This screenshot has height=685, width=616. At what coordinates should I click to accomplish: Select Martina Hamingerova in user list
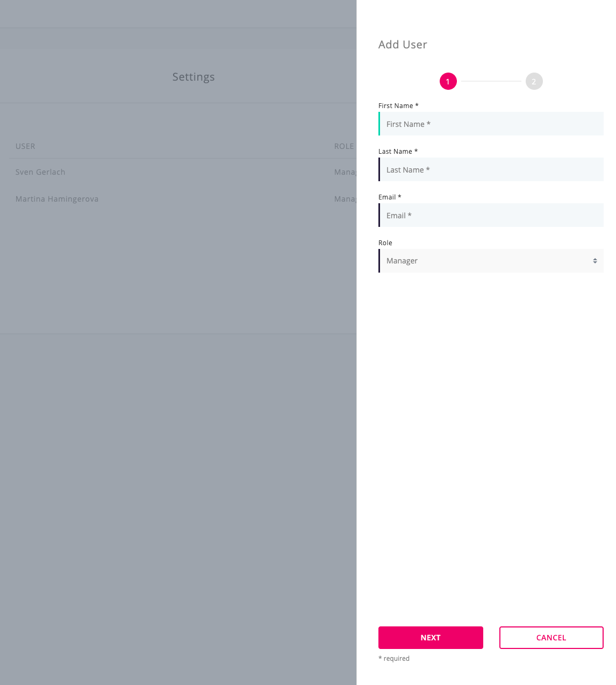coord(57,199)
